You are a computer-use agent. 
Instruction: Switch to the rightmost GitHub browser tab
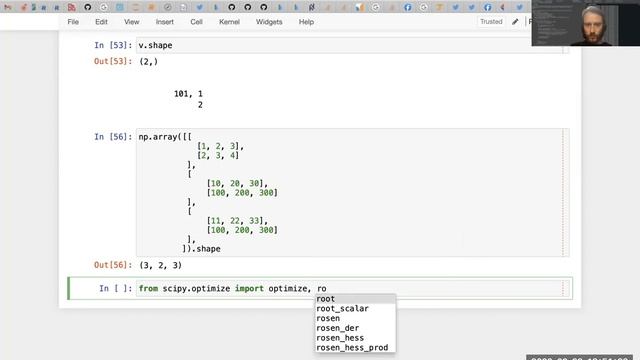pos(264,7)
